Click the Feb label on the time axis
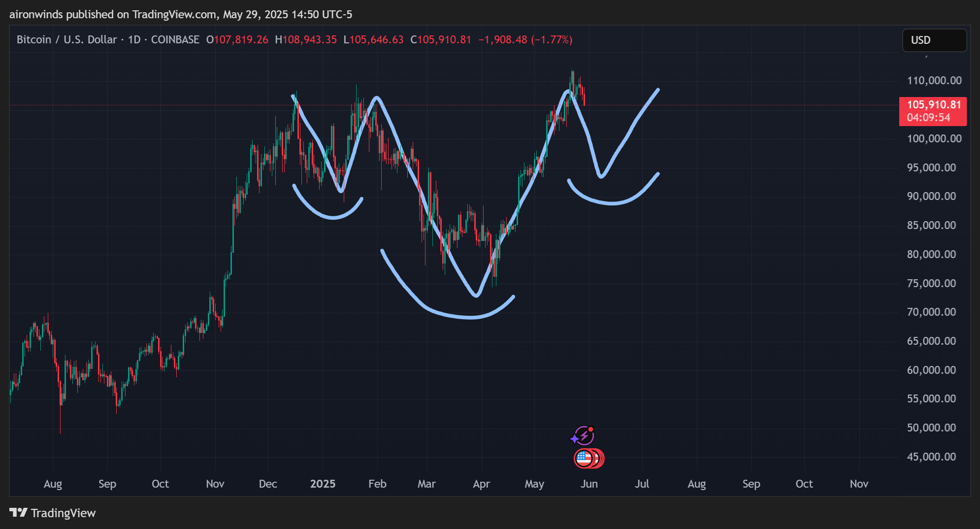The height and width of the screenshot is (529, 980). pyautogui.click(x=377, y=484)
